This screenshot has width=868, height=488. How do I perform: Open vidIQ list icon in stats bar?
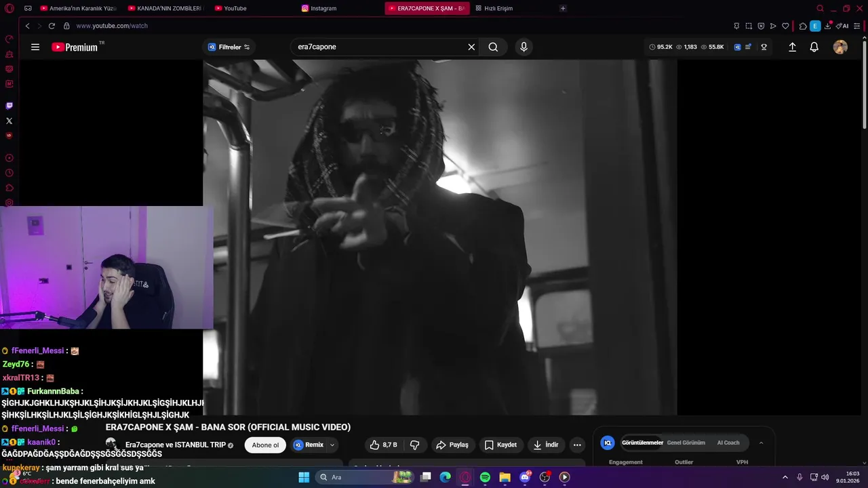point(748,47)
